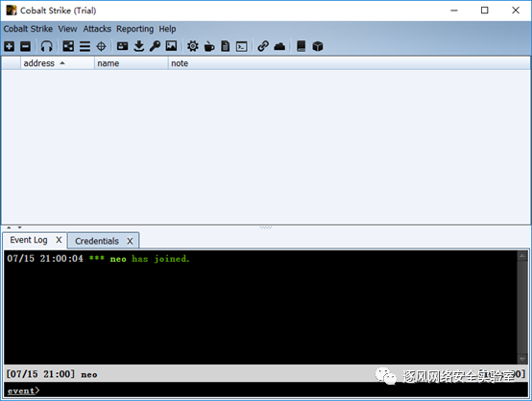Collapse pane using splitter up arrow
Image resolution: width=532 pixels, height=401 pixels.
point(10,227)
